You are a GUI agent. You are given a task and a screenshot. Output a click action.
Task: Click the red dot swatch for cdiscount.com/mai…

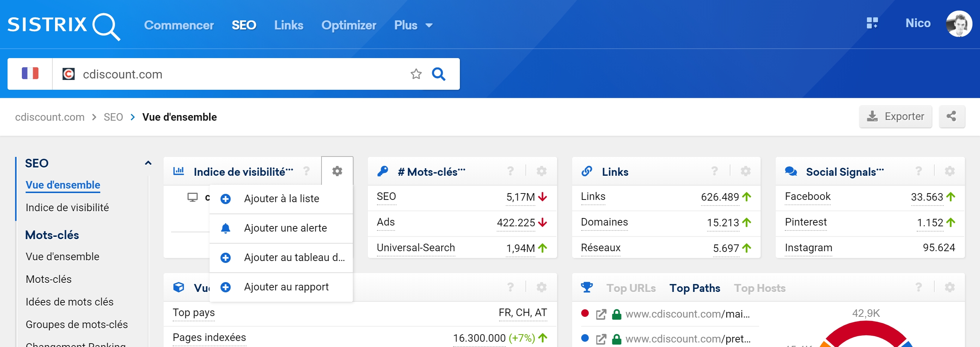click(x=585, y=313)
